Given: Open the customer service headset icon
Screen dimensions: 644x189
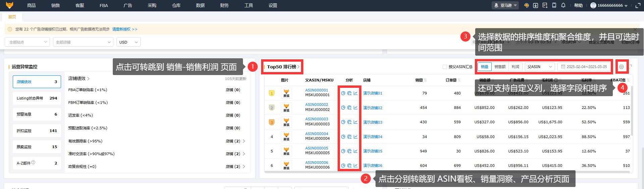Looking at the screenshot, I should click(527, 5).
